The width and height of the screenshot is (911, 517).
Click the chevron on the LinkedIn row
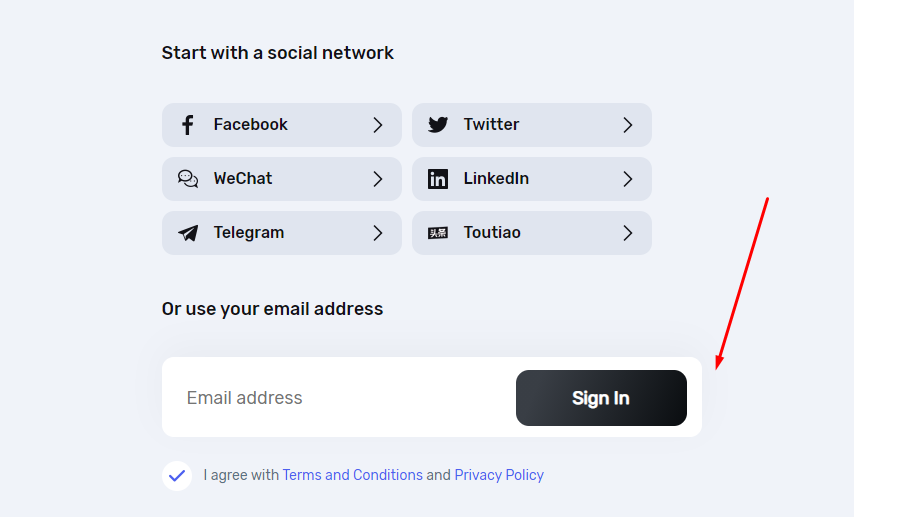(628, 179)
